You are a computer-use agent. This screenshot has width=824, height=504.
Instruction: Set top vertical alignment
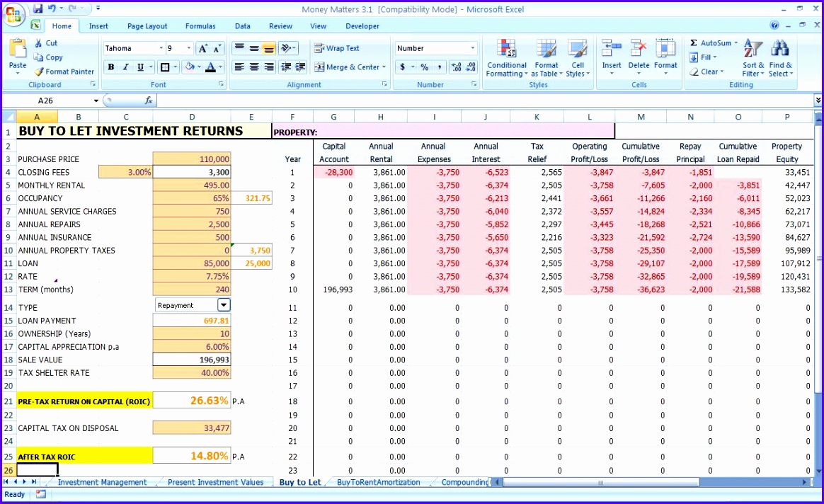point(239,48)
